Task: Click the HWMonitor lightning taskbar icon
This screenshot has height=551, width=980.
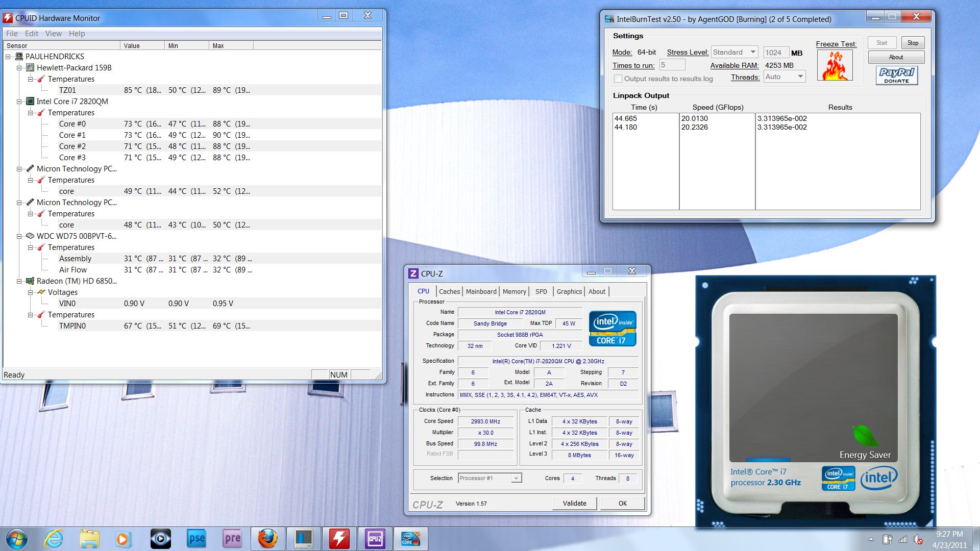Action: [339, 539]
